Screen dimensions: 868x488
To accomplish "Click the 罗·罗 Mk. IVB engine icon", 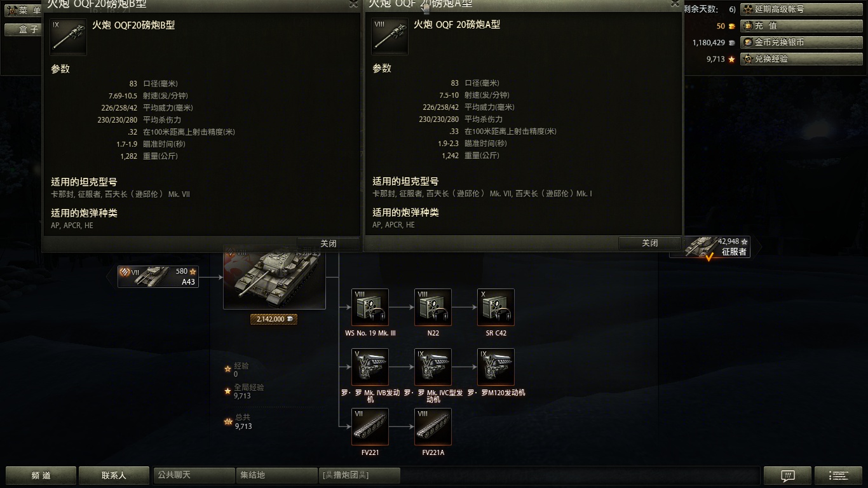I will (x=370, y=367).
